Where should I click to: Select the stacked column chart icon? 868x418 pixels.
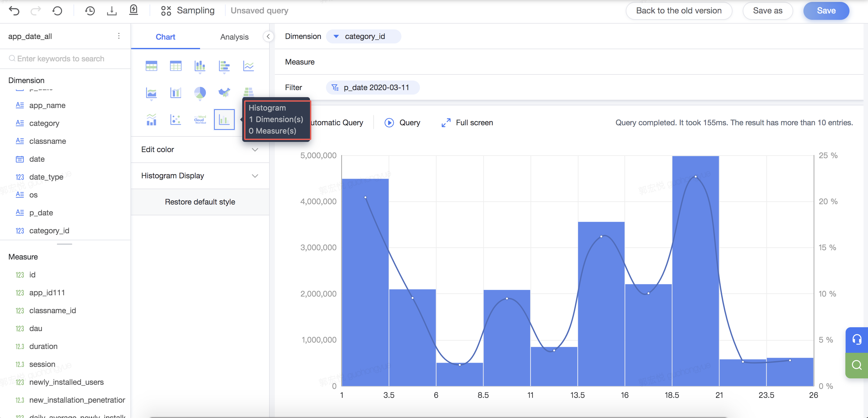200,65
